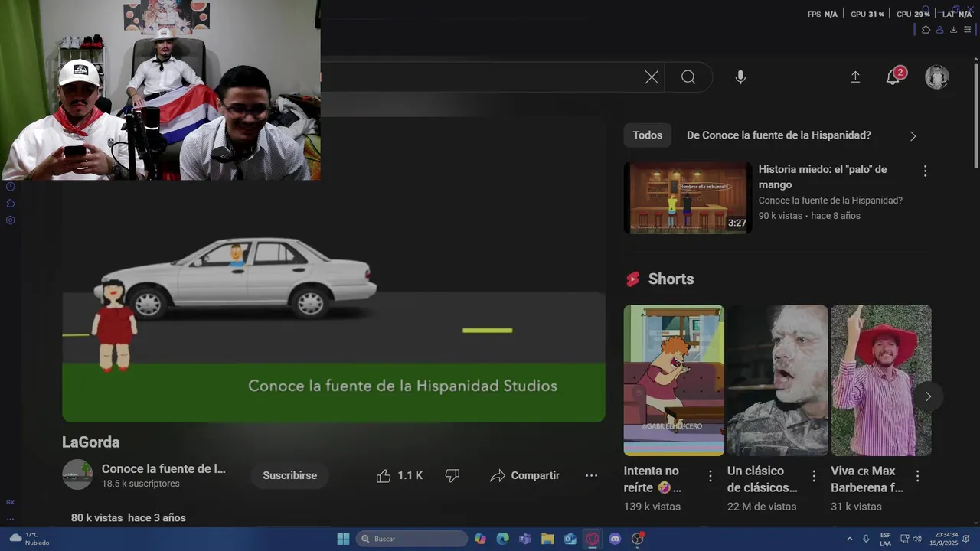This screenshot has width=980, height=551.
Task: Open the Conoce la fuente de l... channel name
Action: point(163,469)
